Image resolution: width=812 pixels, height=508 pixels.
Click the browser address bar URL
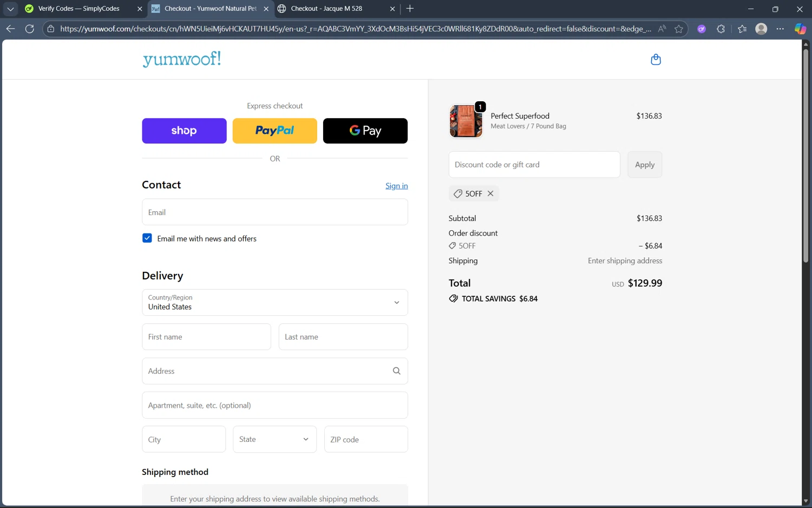pos(356,29)
